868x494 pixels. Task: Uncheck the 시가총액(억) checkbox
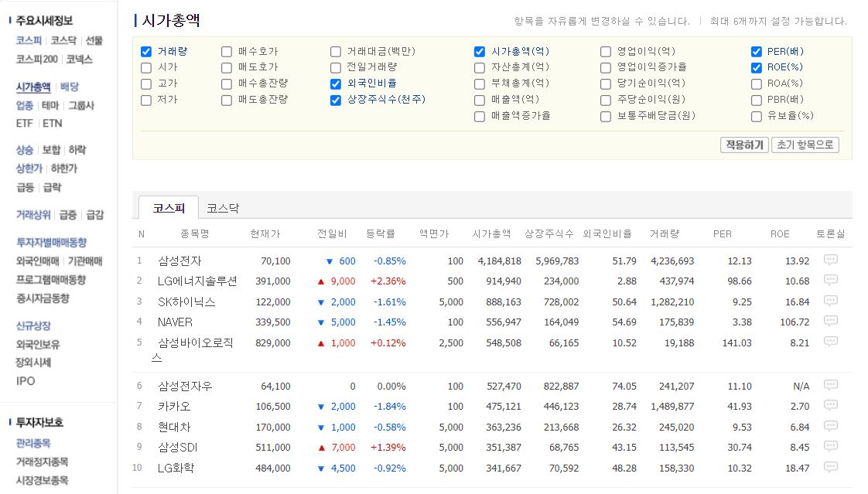tap(480, 52)
